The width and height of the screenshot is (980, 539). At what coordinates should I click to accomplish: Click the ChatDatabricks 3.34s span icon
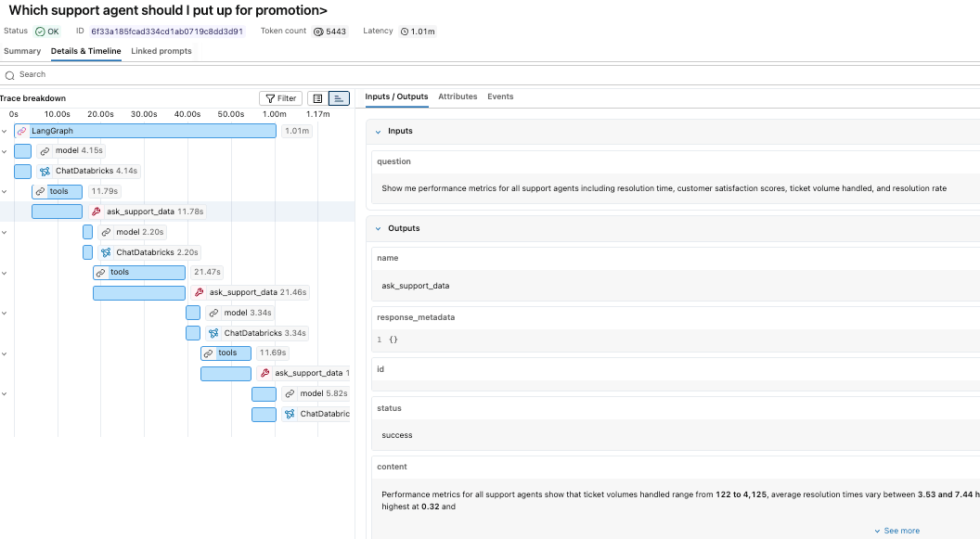point(213,334)
